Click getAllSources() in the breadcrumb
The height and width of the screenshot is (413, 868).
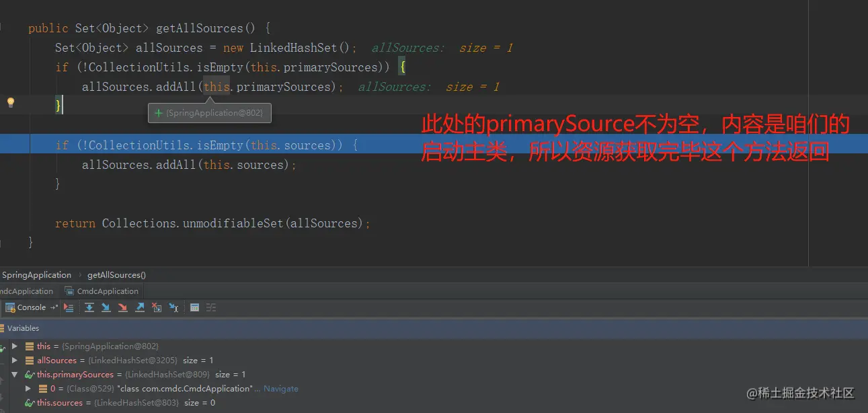[116, 275]
